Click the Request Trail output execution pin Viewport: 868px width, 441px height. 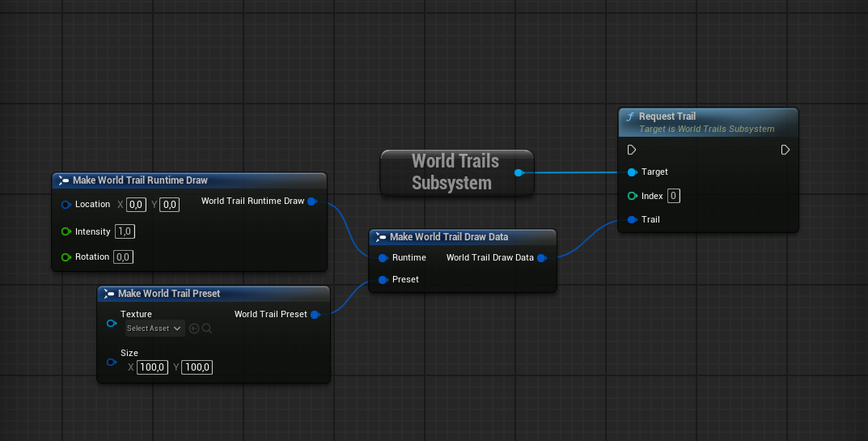coord(785,151)
